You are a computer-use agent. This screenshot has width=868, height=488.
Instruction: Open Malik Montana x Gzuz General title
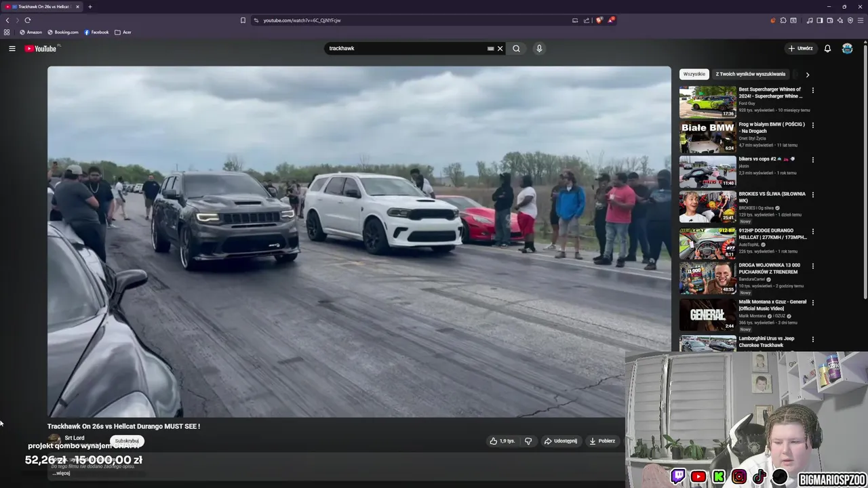(x=772, y=305)
